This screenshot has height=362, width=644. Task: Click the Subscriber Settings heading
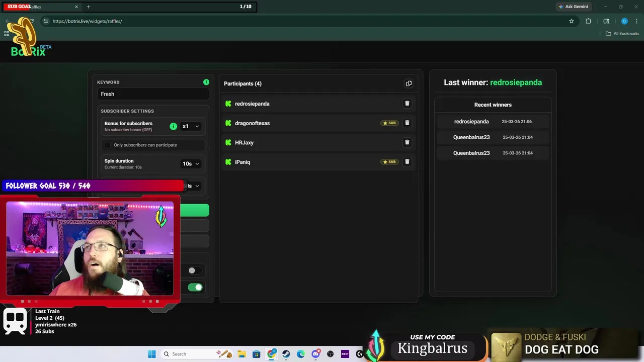(127, 111)
